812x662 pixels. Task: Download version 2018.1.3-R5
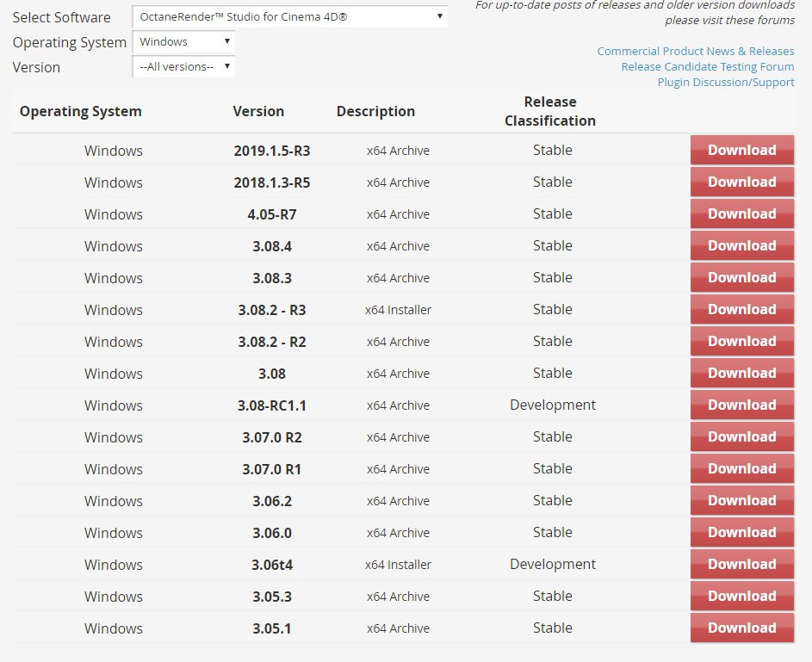click(x=741, y=183)
